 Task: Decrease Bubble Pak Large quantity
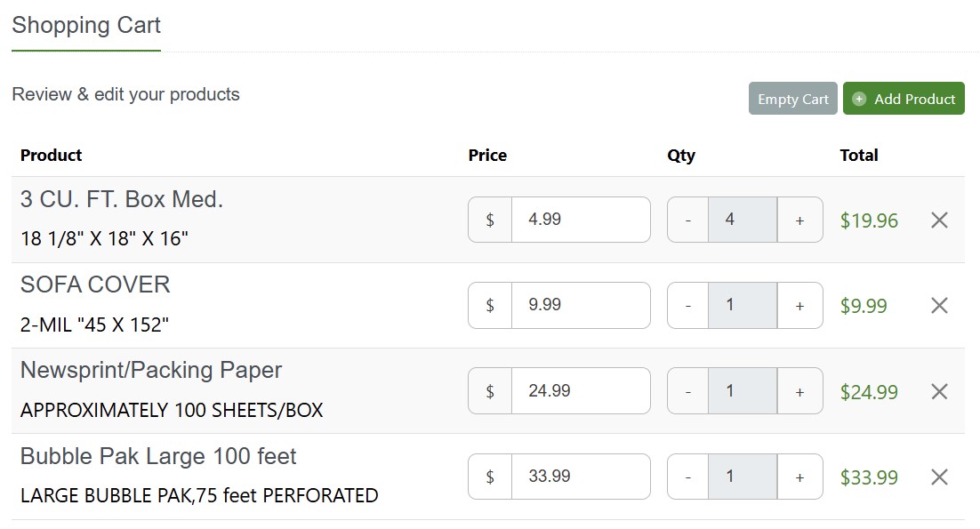[x=688, y=477]
